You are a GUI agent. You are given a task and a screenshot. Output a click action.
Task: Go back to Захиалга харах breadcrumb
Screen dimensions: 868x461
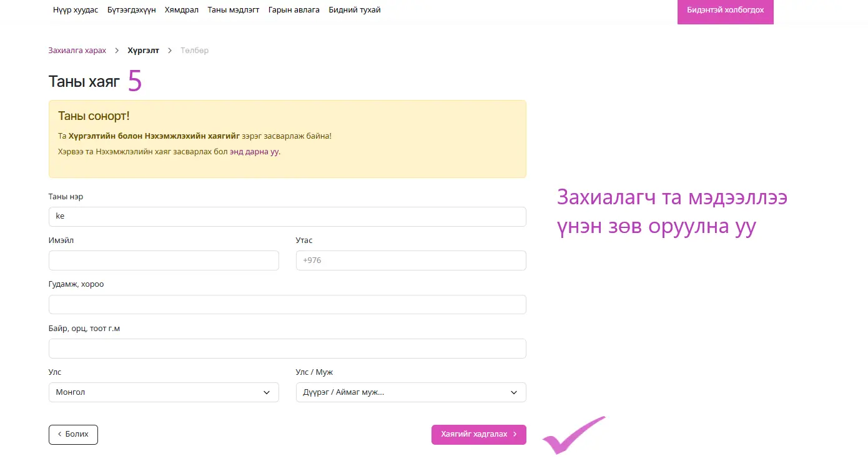pos(77,51)
